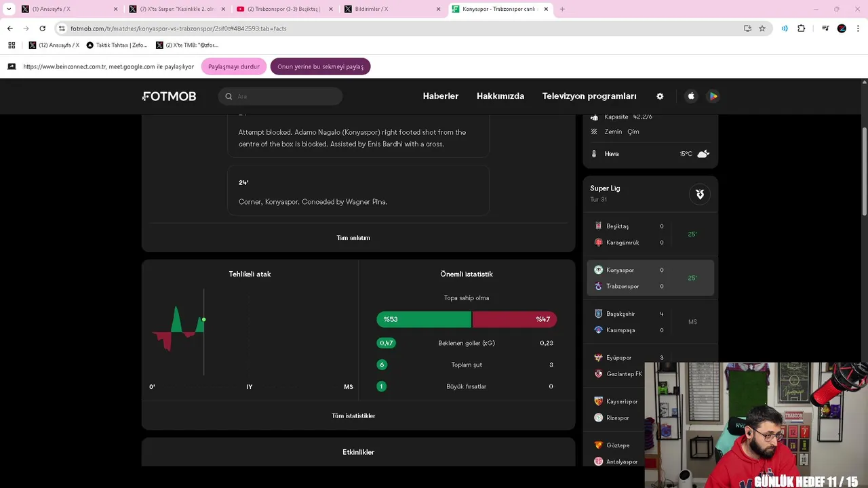This screenshot has width=868, height=488.
Task: Click the Rizespor team crest
Action: tap(598, 418)
